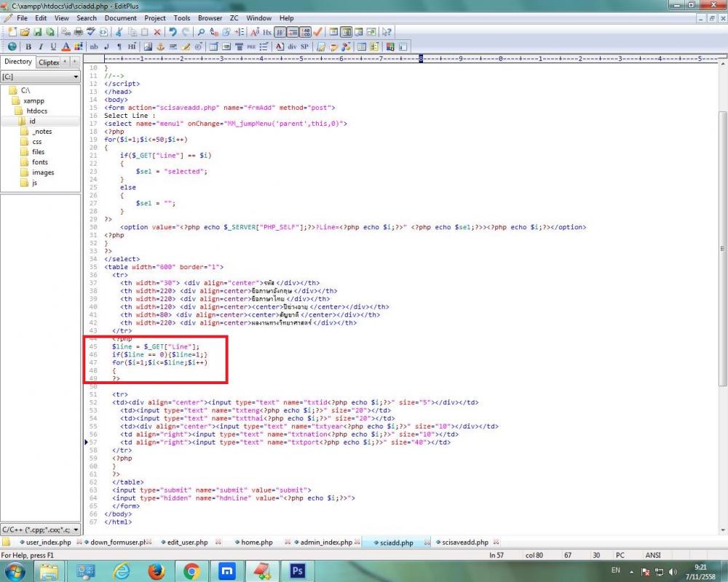Click the ANSI encoding in status bar

click(653, 555)
